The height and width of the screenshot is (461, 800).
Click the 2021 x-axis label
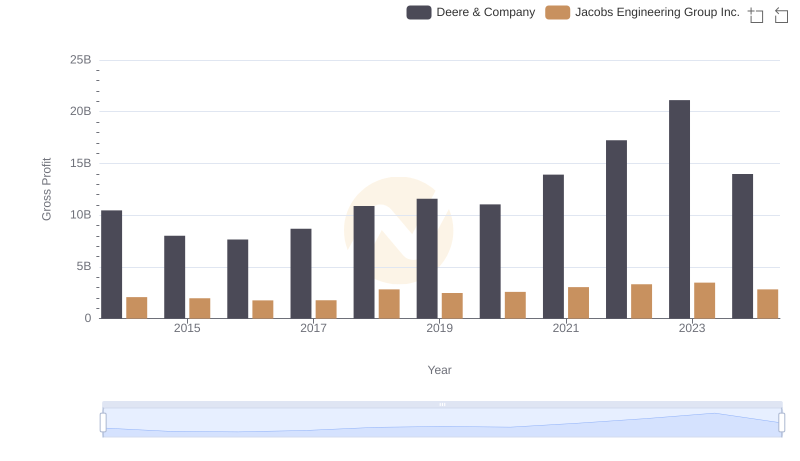tap(566, 328)
